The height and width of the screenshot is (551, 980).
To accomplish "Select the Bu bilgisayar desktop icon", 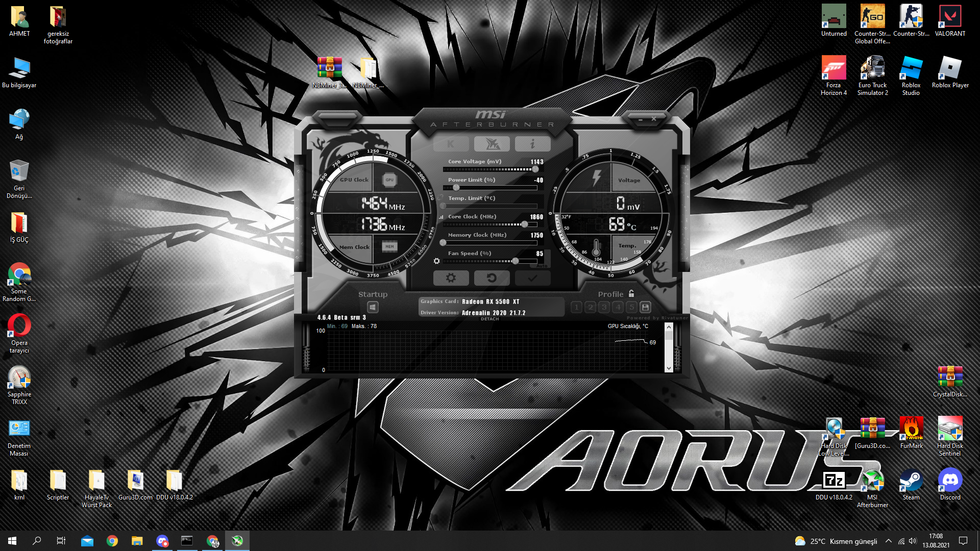I will (19, 72).
